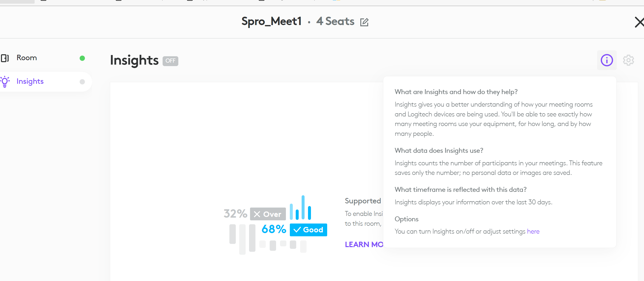Click the blue 68% figure
Screen dimensions: 644x281
tap(274, 229)
